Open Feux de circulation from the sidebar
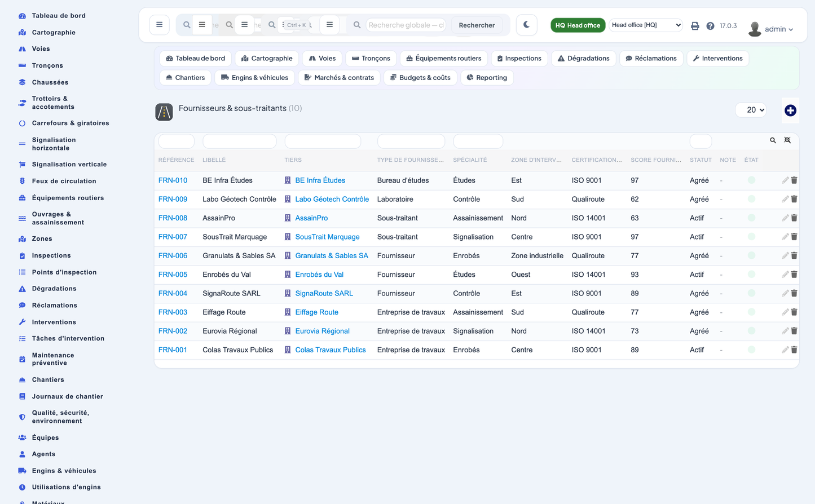The image size is (815, 504). pos(64,181)
